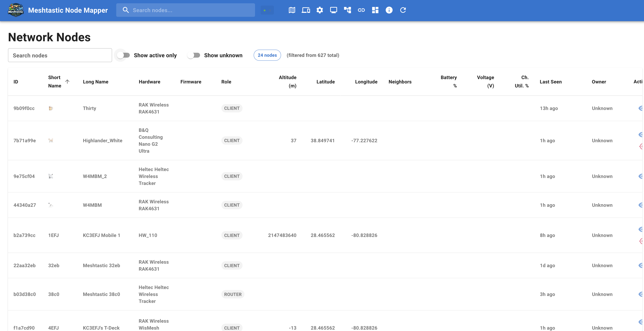Open the network topology view
Viewport: 644px width, 331px height.
pos(348,10)
